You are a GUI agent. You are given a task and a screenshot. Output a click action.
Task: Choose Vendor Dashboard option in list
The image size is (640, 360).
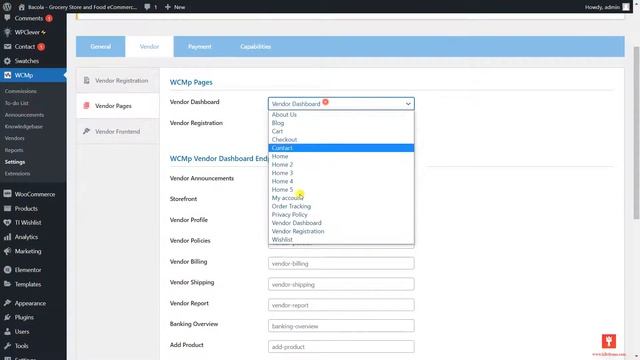[341, 223]
